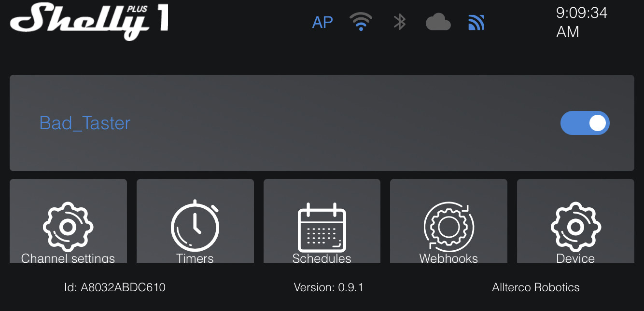Viewport: 644px width, 311px height.
Task: Click the AP access point indicator
Action: click(322, 22)
